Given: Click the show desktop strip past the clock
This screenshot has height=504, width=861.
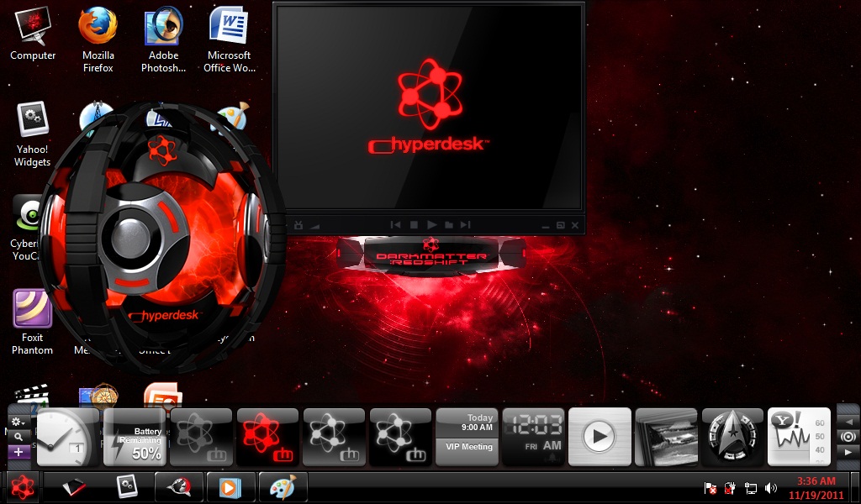Looking at the screenshot, I should (855, 487).
